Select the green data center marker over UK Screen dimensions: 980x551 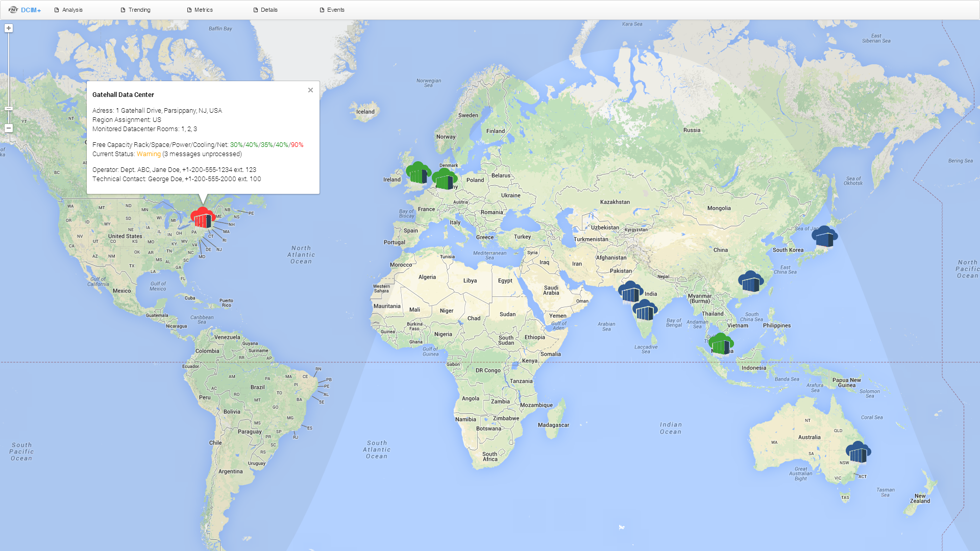point(418,173)
